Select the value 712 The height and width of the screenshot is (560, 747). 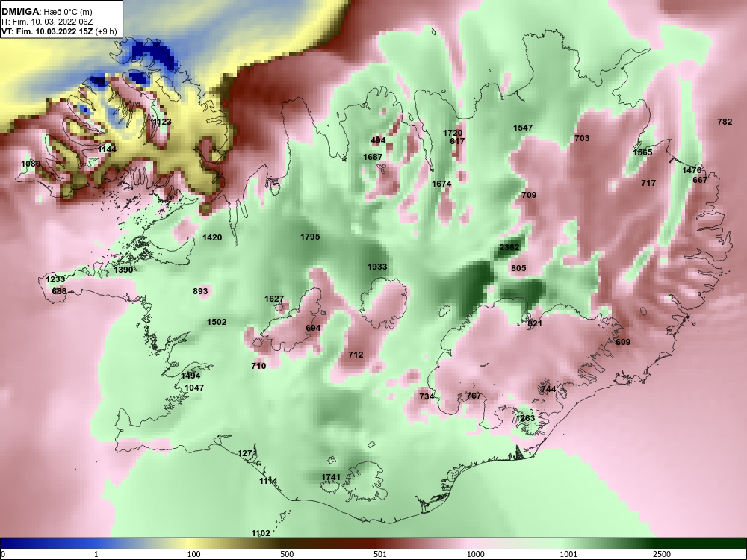pos(356,355)
